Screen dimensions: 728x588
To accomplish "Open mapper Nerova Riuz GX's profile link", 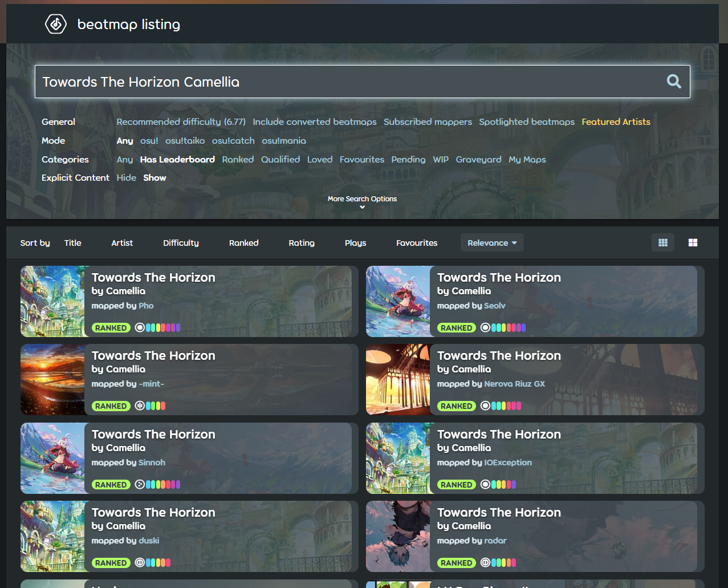I will click(514, 384).
